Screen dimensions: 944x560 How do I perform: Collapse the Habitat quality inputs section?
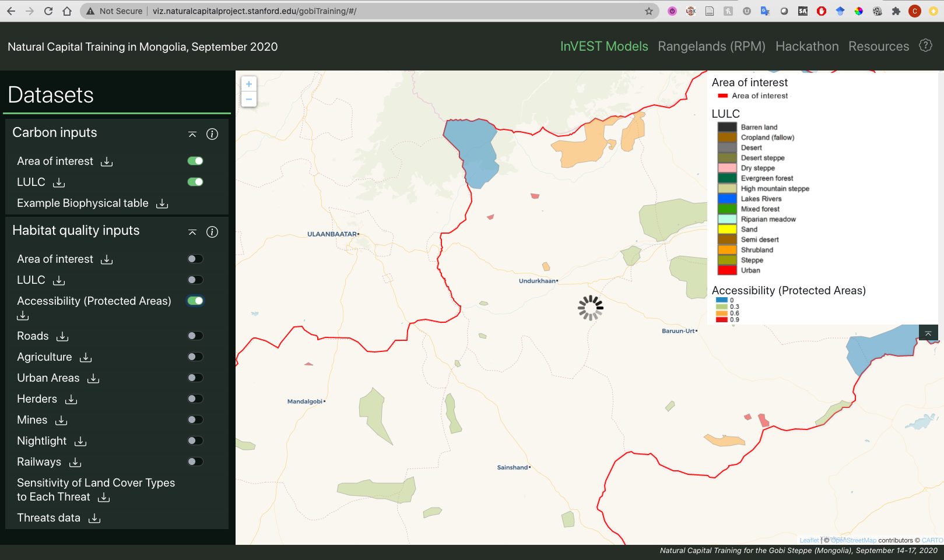pos(192,232)
